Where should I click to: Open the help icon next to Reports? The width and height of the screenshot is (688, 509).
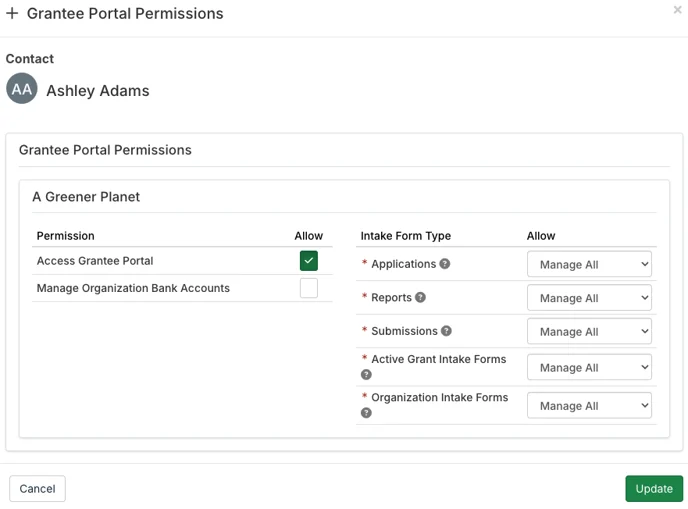pos(420,298)
